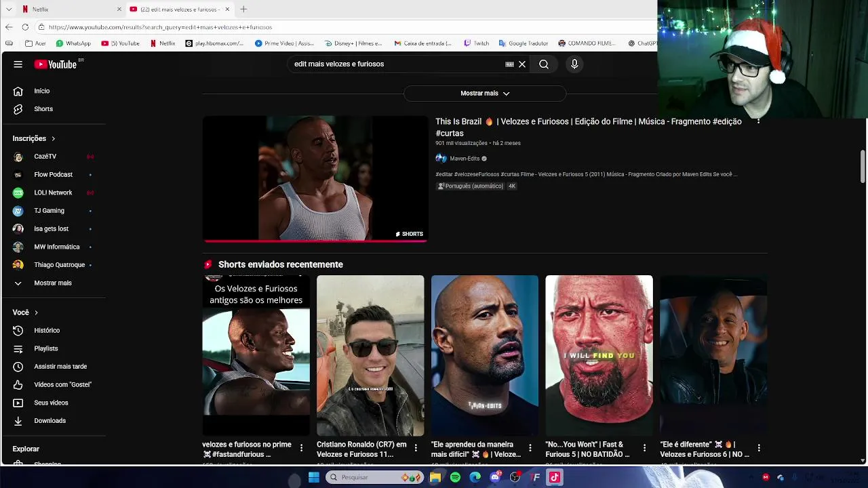Play the This Is Brazil video thumbnail

[x=315, y=179]
